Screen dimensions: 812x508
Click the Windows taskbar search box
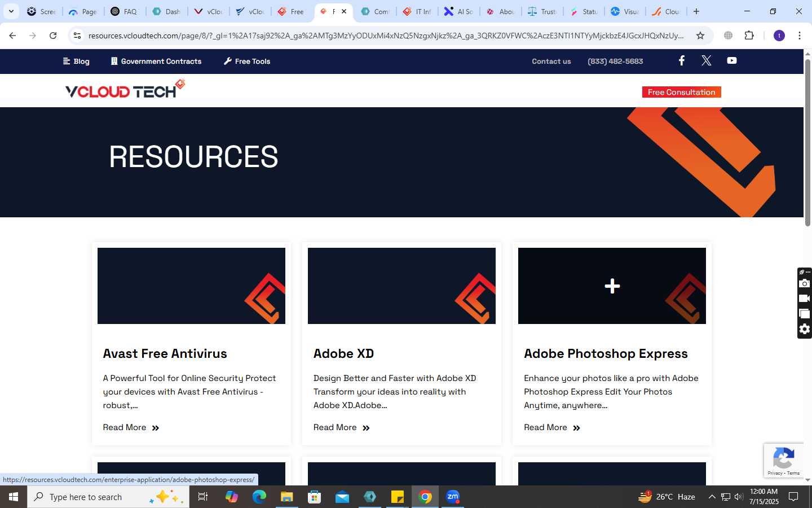point(108,497)
